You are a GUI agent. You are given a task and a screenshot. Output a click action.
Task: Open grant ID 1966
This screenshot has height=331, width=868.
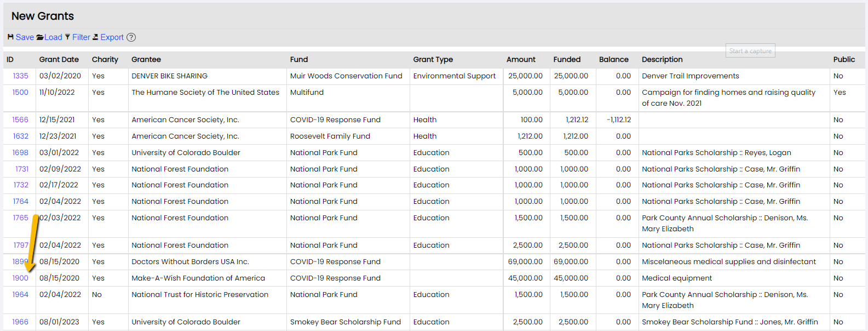click(20, 322)
